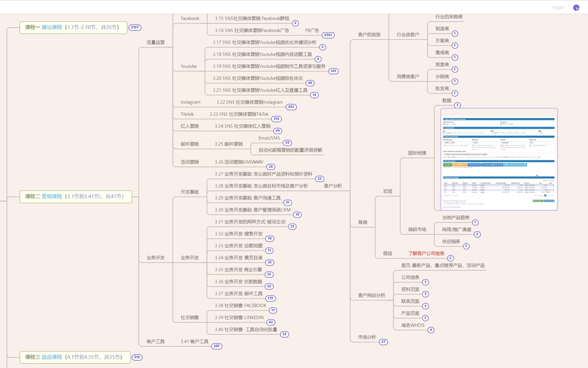Select the 社交销售 node
Viewport: 588px width, 368px height.
pyautogui.click(x=189, y=317)
